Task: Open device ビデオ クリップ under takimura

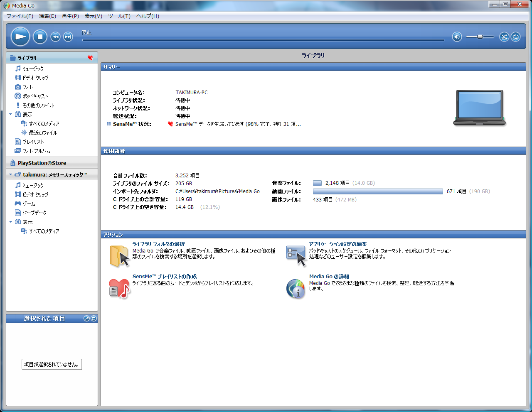Action: pos(35,194)
